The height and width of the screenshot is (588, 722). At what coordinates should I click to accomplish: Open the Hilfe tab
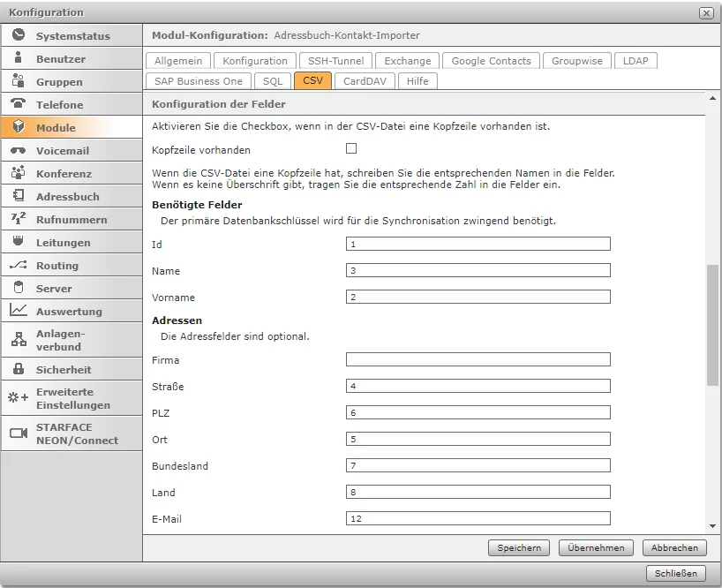417,81
